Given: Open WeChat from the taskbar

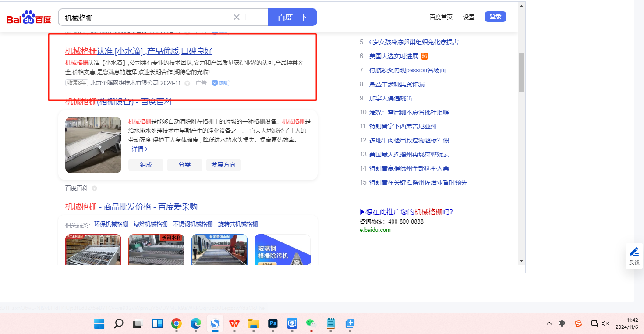Looking at the screenshot, I should coord(311,323).
